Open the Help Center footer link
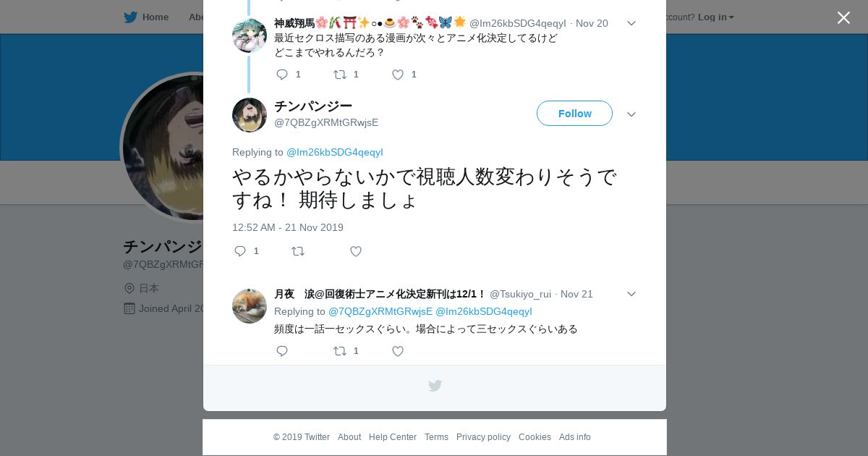Viewport: 868px width, 456px height. tap(393, 437)
